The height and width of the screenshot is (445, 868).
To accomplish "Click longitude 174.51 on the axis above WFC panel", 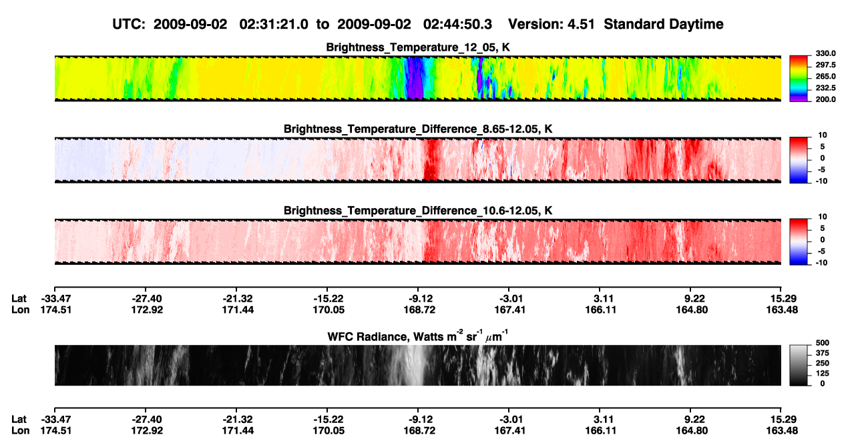I will [55, 310].
